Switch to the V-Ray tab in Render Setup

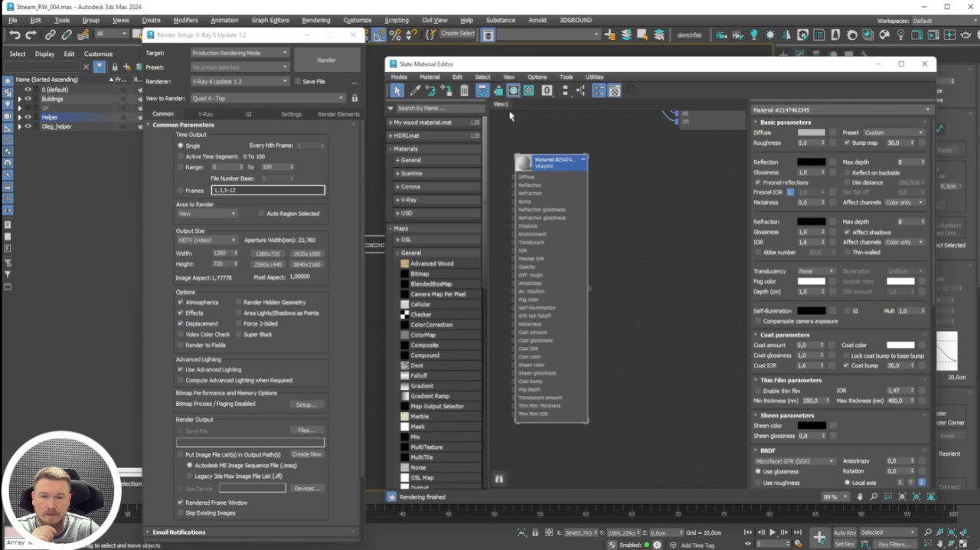click(206, 114)
